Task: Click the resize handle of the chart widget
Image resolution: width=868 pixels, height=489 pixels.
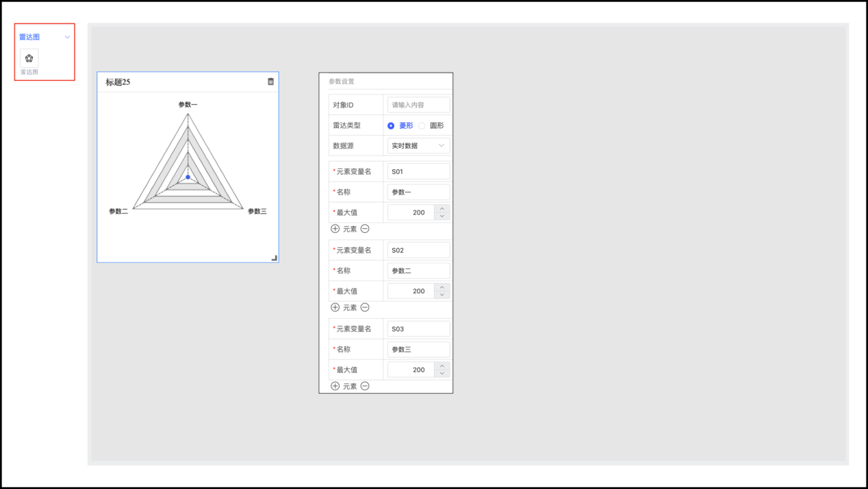Action: click(274, 258)
